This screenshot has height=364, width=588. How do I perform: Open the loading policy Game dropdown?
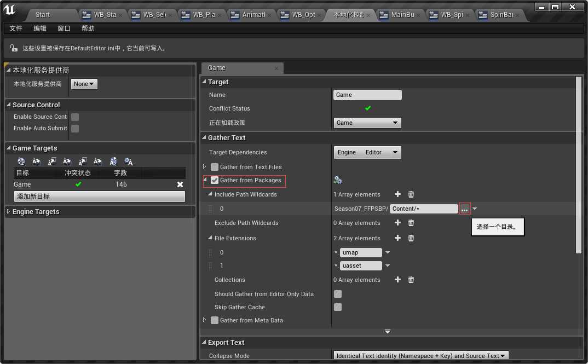point(367,123)
